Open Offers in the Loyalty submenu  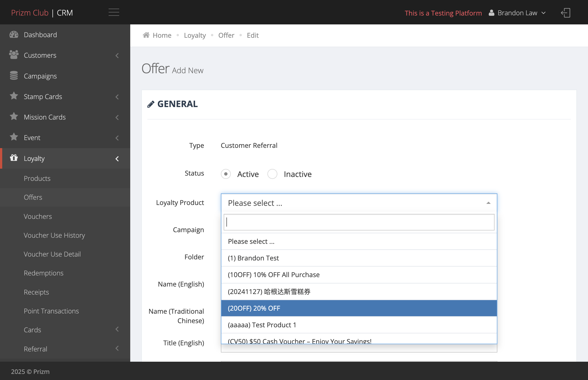33,197
